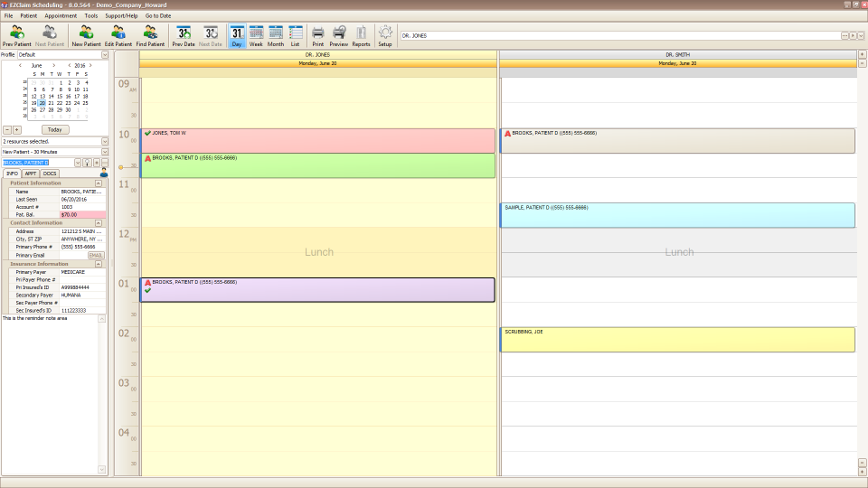Jump to the previous date with Prev Date
This screenshot has height=488, width=868.
[x=184, y=35]
